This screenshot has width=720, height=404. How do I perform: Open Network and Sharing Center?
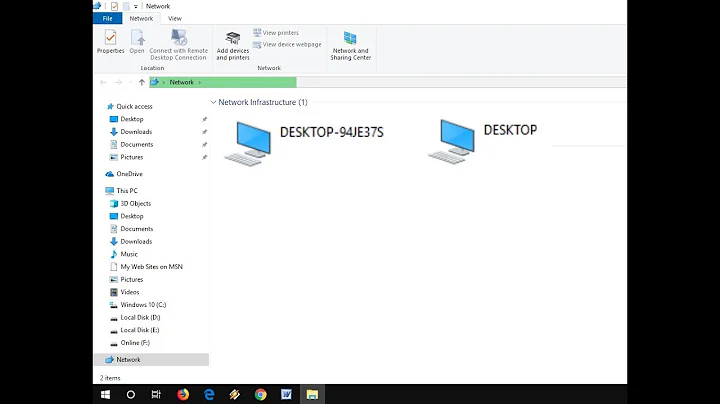[350, 46]
